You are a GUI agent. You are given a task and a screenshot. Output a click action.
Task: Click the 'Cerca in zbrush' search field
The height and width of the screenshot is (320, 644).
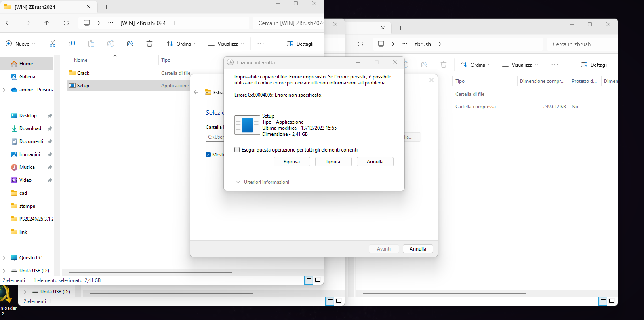582,44
